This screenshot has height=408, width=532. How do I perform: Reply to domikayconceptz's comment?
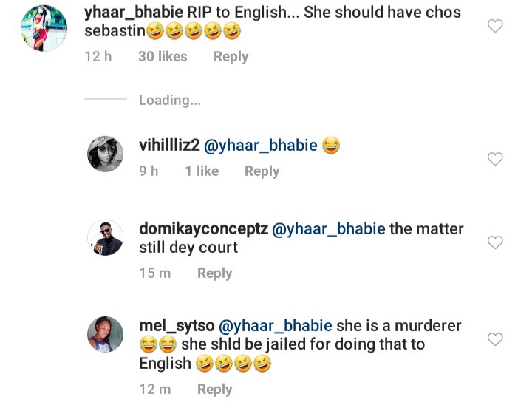click(215, 273)
